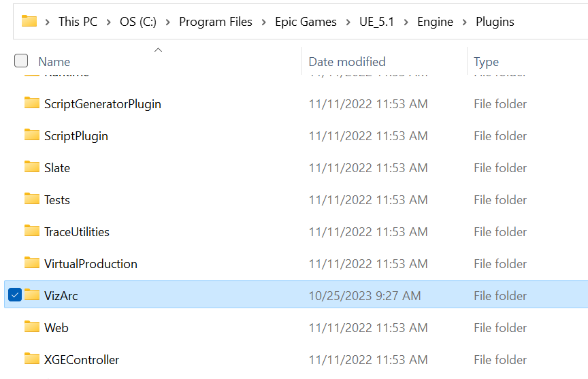The image size is (588, 379).
Task: Click the VirtualProduction folder icon
Action: (x=32, y=263)
